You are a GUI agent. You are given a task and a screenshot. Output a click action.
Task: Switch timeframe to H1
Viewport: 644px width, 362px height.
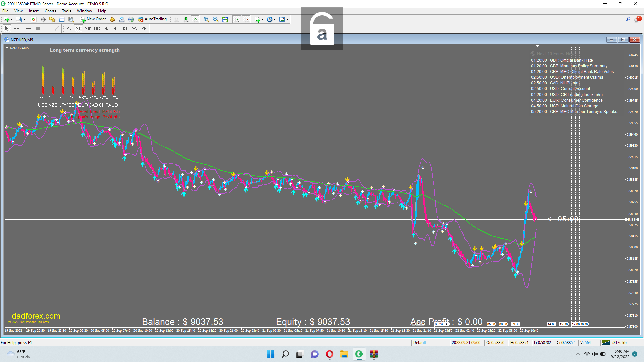106,29
